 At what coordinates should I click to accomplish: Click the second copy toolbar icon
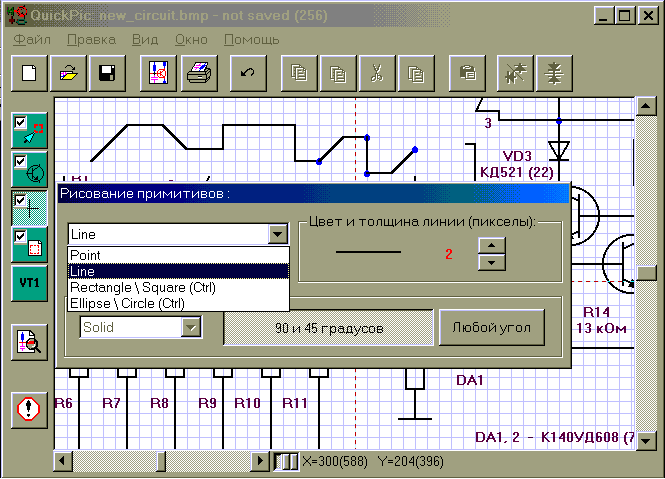point(338,73)
